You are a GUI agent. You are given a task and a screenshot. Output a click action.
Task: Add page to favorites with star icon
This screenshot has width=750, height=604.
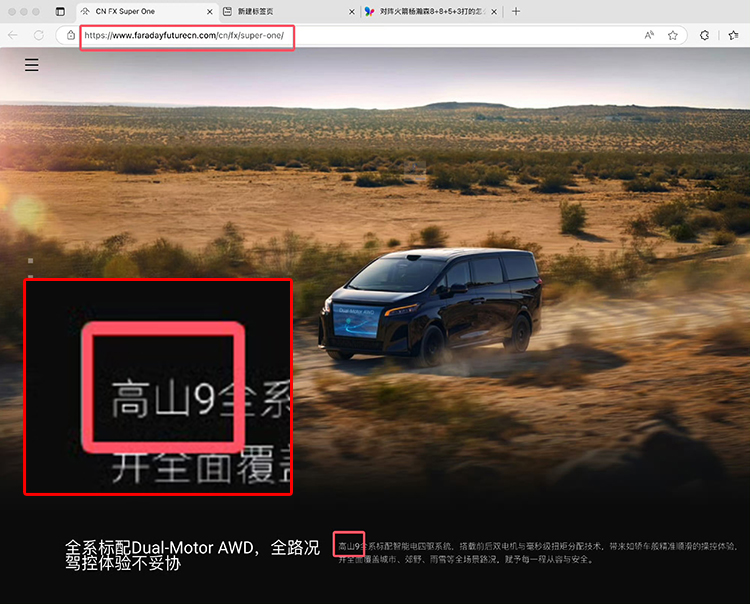pyautogui.click(x=673, y=35)
